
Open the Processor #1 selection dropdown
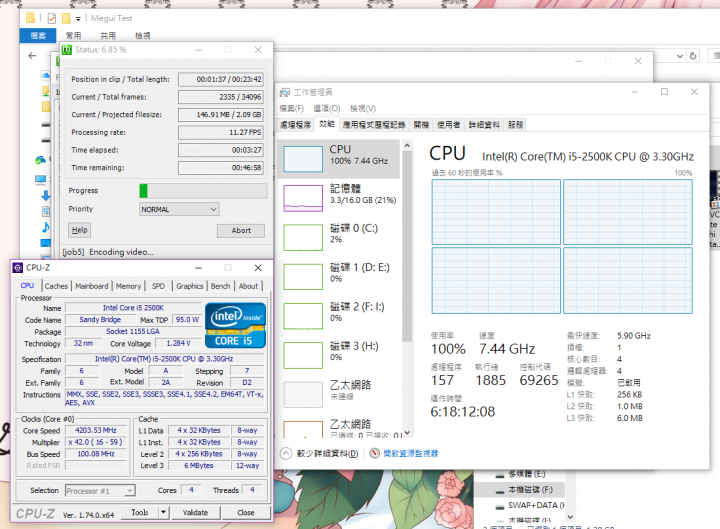click(x=100, y=491)
